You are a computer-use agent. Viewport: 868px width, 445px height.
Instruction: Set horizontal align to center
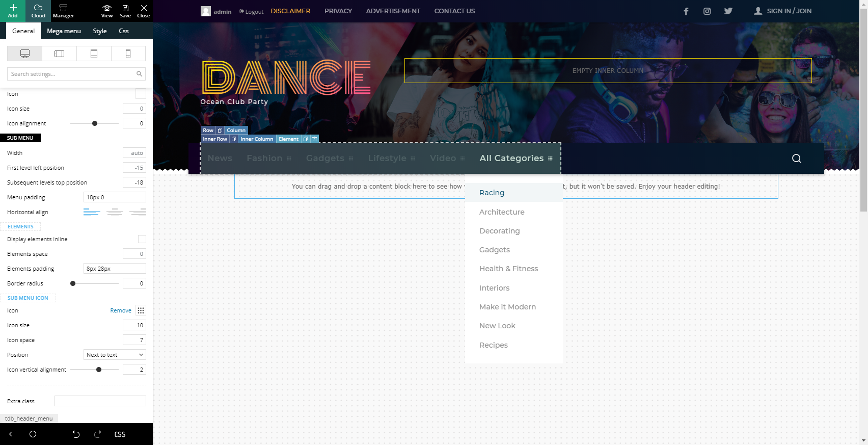(115, 212)
